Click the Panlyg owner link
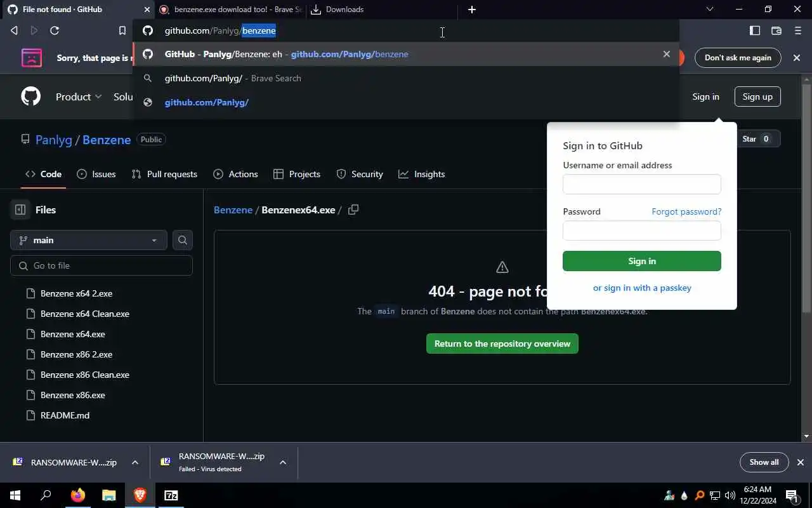 (54, 140)
